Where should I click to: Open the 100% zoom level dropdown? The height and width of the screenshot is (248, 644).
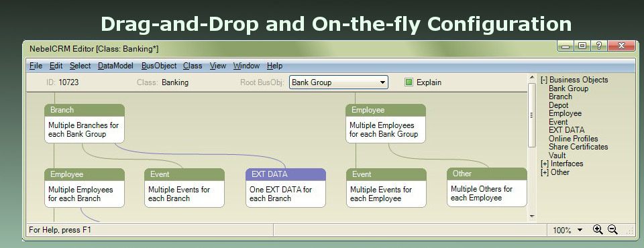[580, 230]
